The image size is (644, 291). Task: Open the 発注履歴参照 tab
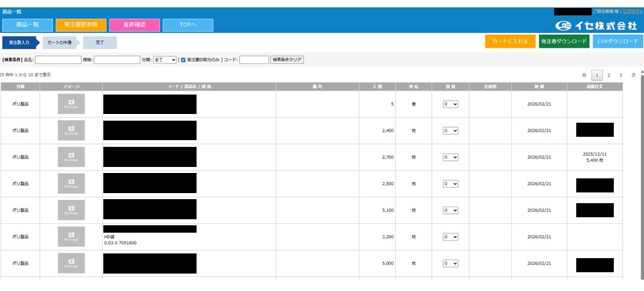click(x=80, y=25)
